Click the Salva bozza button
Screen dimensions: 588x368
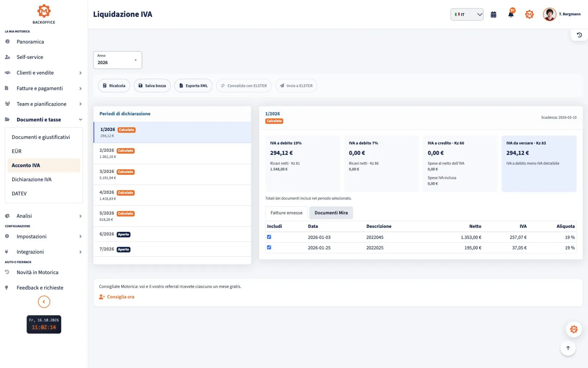coord(152,86)
